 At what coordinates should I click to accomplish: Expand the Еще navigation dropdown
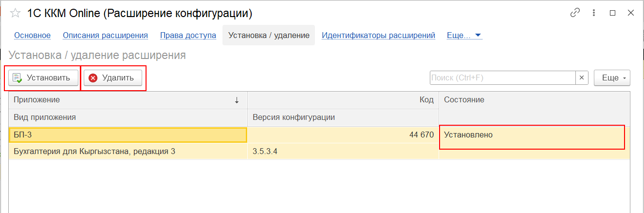coord(464,35)
